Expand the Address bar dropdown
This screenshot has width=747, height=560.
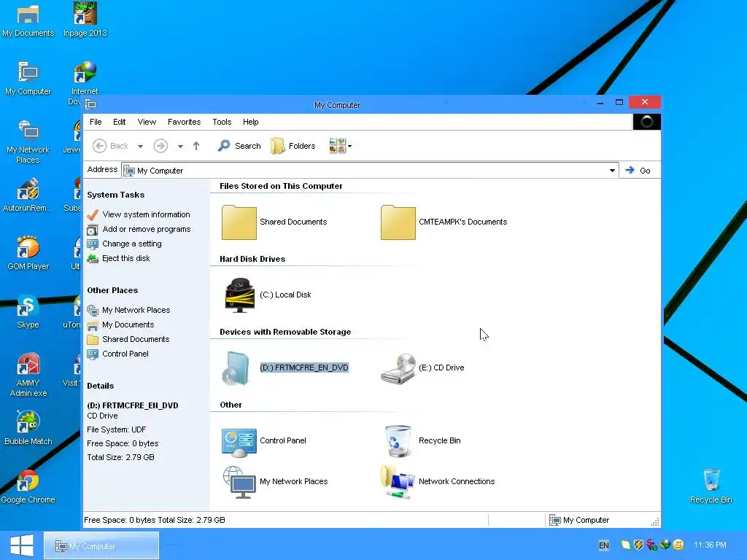click(612, 171)
